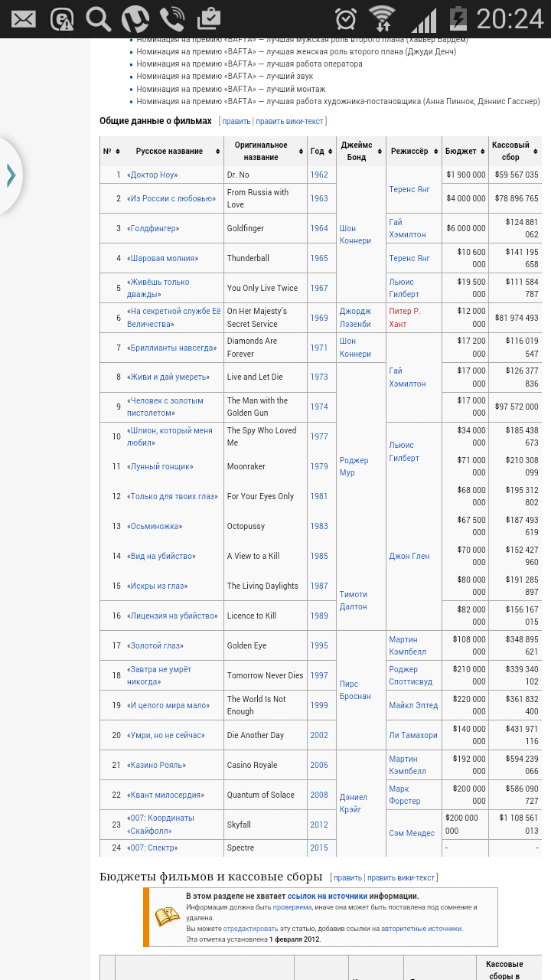Image resolution: width=551 pixels, height=980 pixels.
Task: Sort table by Джеймс Бонд column
Action: click(380, 152)
